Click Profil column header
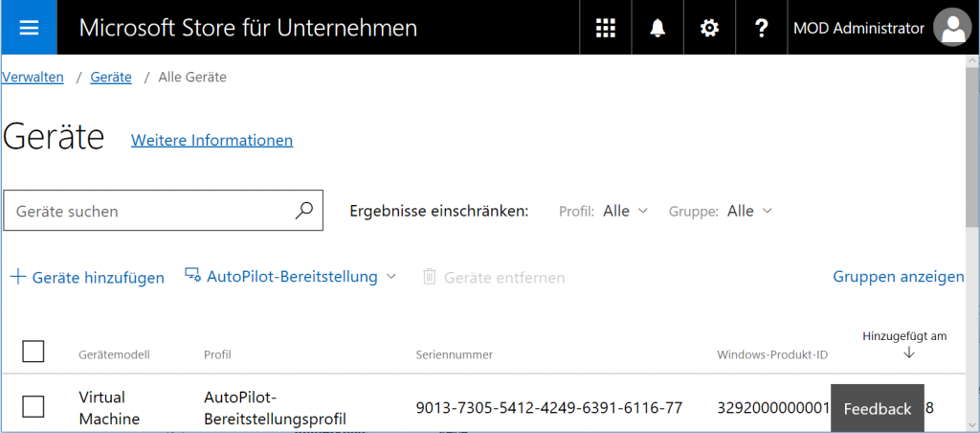The height and width of the screenshot is (433, 980). tap(217, 354)
